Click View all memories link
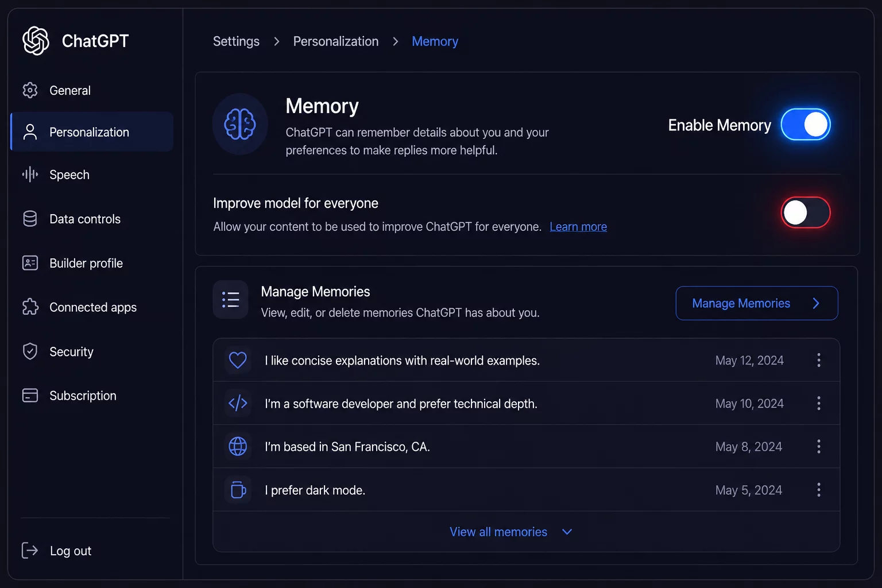882x588 pixels. click(x=498, y=532)
